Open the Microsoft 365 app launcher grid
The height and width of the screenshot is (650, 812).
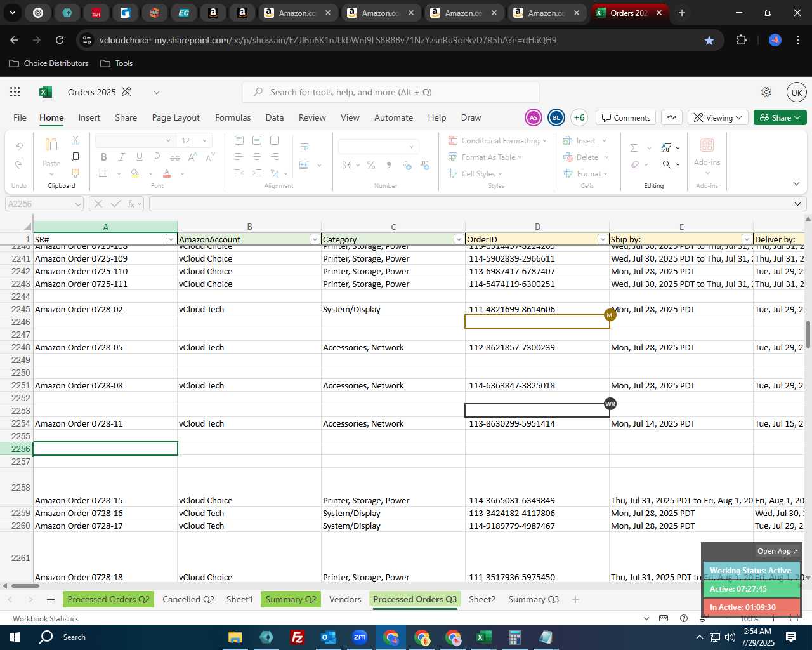pyautogui.click(x=15, y=92)
